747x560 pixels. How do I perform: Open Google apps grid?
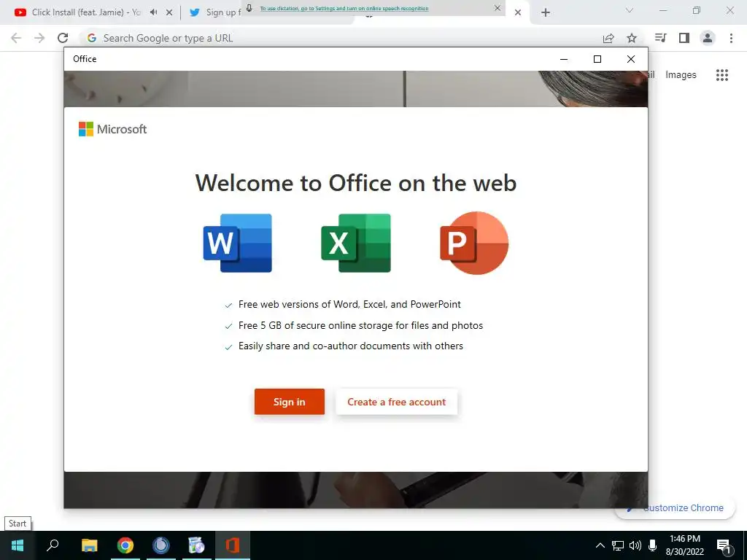722,75
